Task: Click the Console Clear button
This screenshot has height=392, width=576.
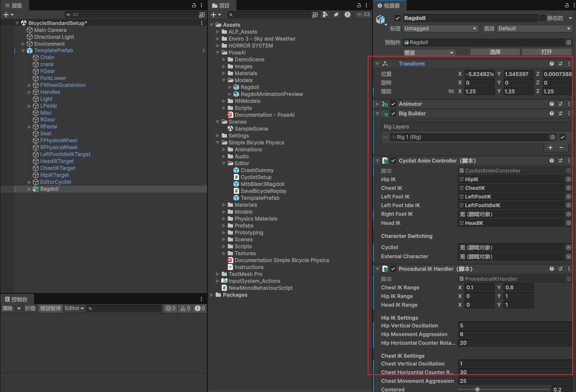Action: pos(7,308)
